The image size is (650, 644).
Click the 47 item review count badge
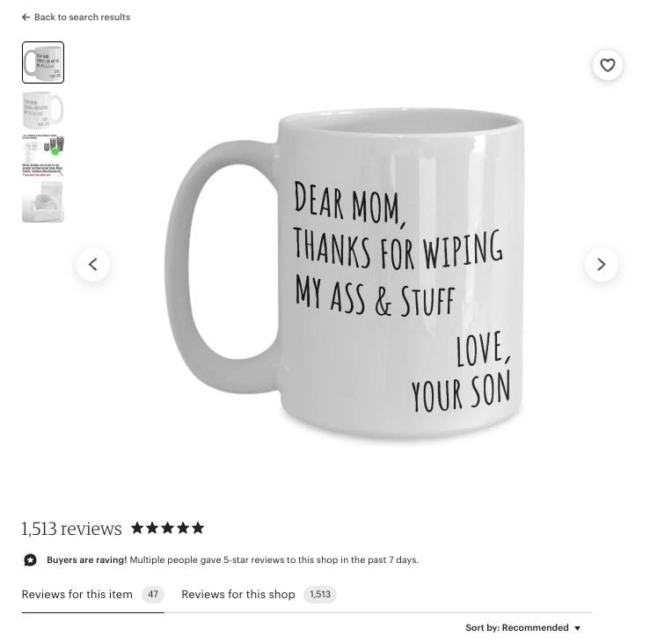pos(153,594)
